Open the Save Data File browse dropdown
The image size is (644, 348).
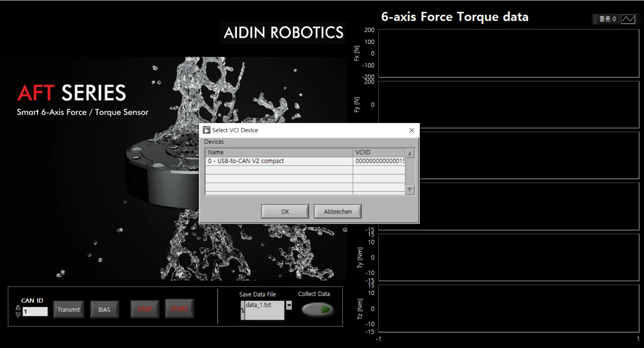pyautogui.click(x=289, y=305)
